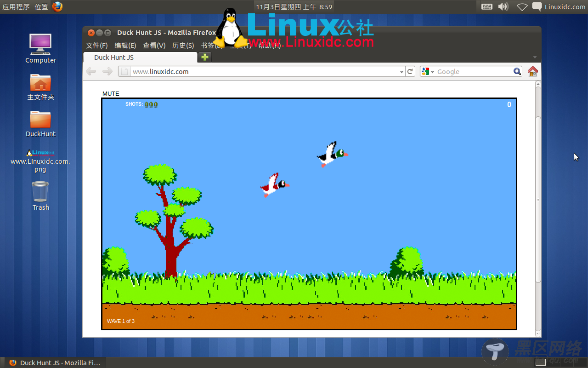The image size is (588, 368).
Task: Open the 历史(S) menu
Action: pyautogui.click(x=183, y=46)
